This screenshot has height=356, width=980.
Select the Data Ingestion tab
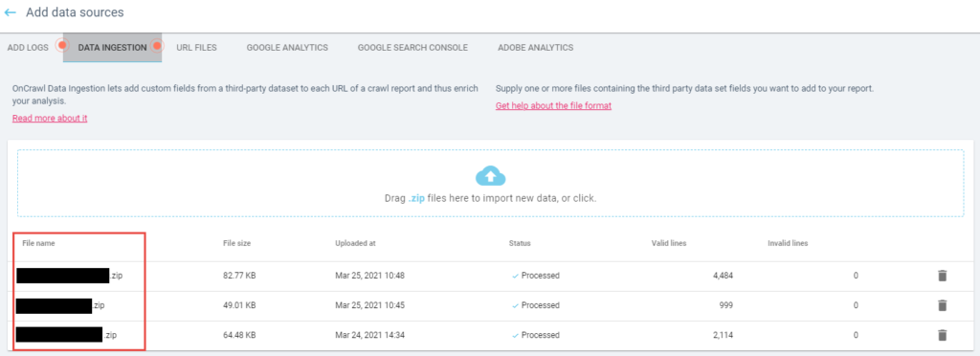[x=113, y=48]
